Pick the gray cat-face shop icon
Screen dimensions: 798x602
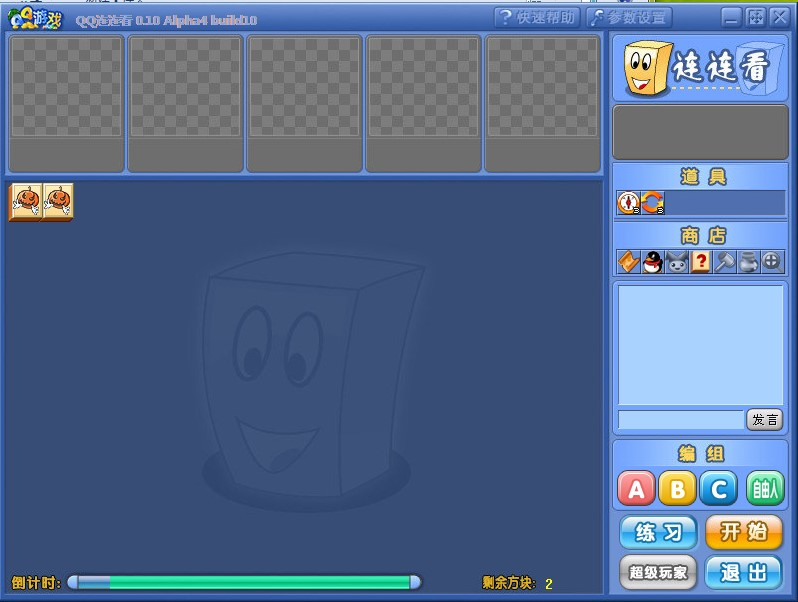coord(676,262)
